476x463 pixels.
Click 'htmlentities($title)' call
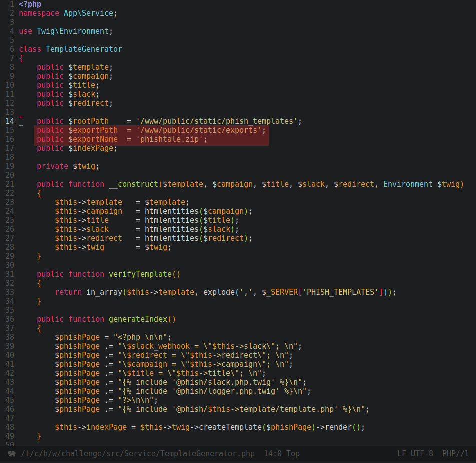189,220
